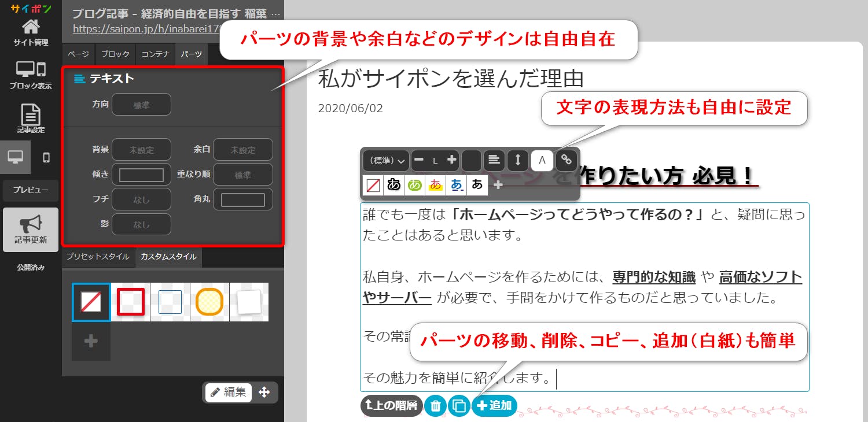The width and height of the screenshot is (868, 422).
Task: Delete the part with trash icon
Action: click(436, 406)
